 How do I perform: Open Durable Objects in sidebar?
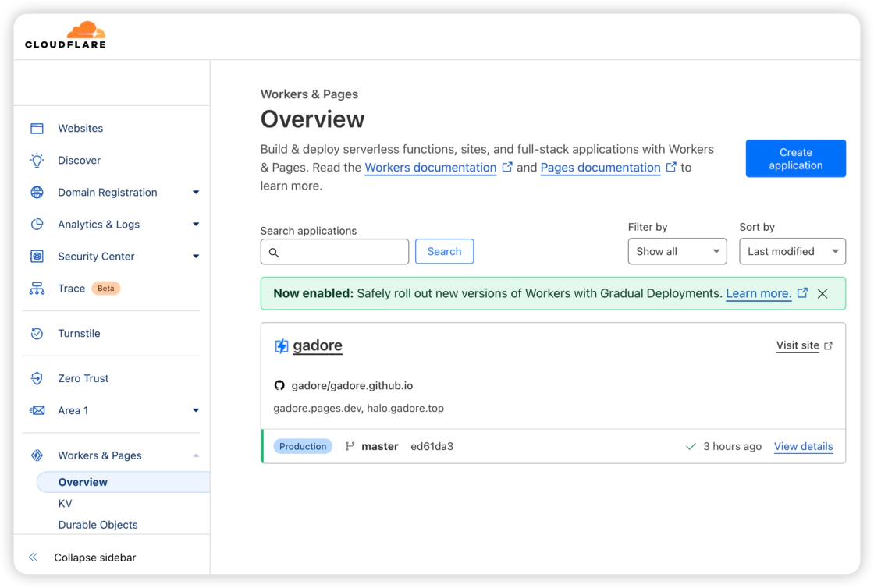pos(98,525)
